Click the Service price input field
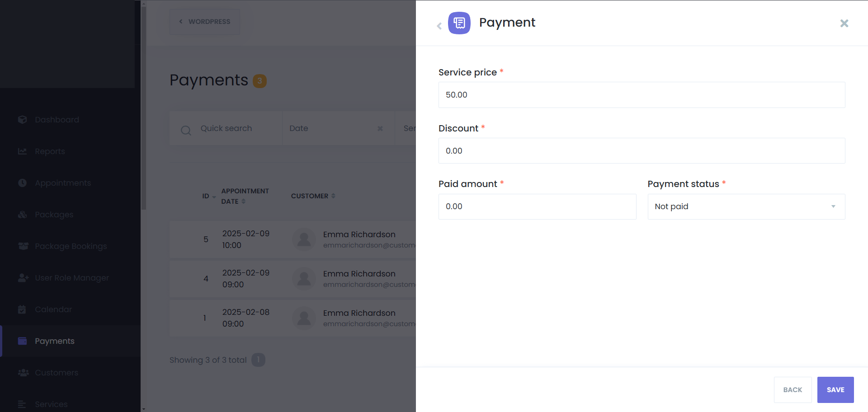This screenshot has height=412, width=868. [x=642, y=95]
